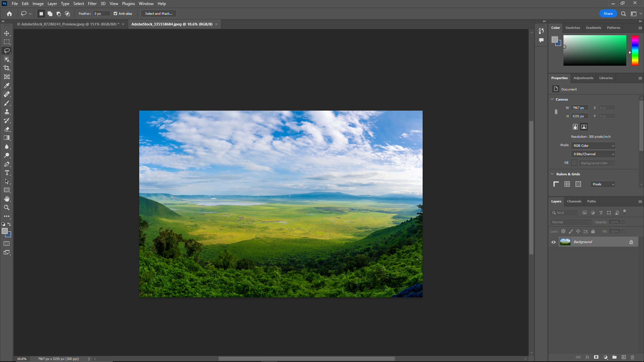644x362 pixels.
Task: Toggle grid display in Rulers & Grids
Action: point(567,184)
